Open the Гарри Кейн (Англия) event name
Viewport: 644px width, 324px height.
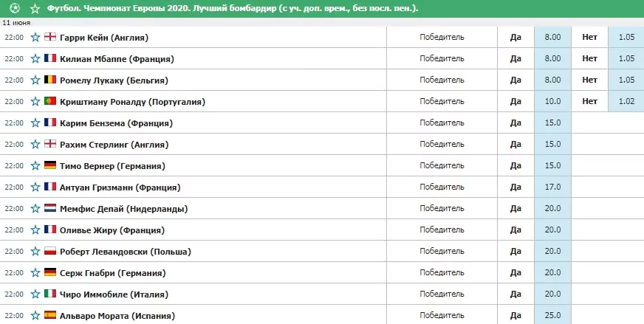click(104, 38)
